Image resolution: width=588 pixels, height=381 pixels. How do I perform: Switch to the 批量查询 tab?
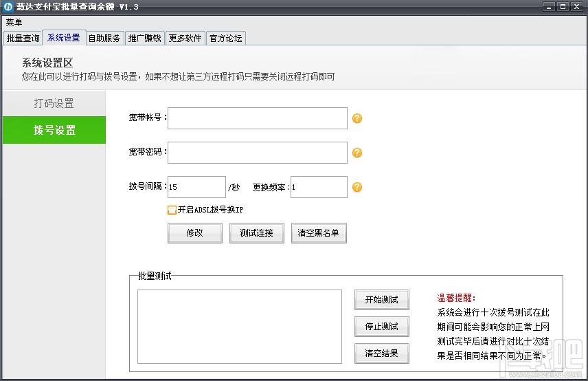click(x=23, y=39)
